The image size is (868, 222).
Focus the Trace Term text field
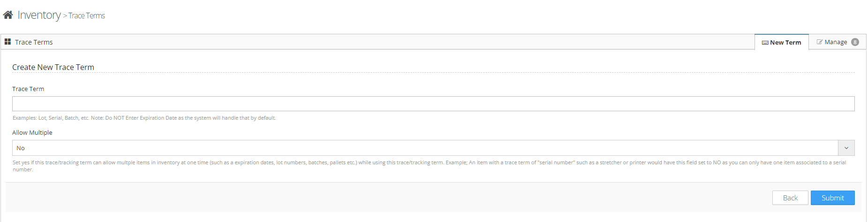tap(433, 104)
